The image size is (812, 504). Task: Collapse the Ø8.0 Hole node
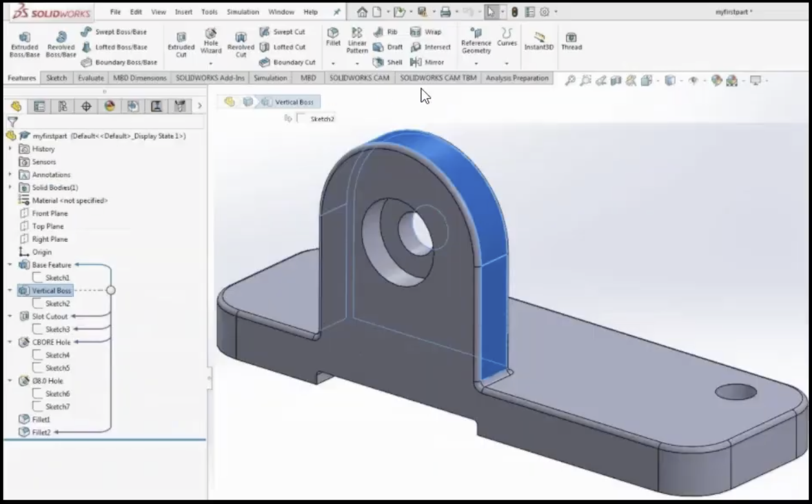(x=10, y=381)
